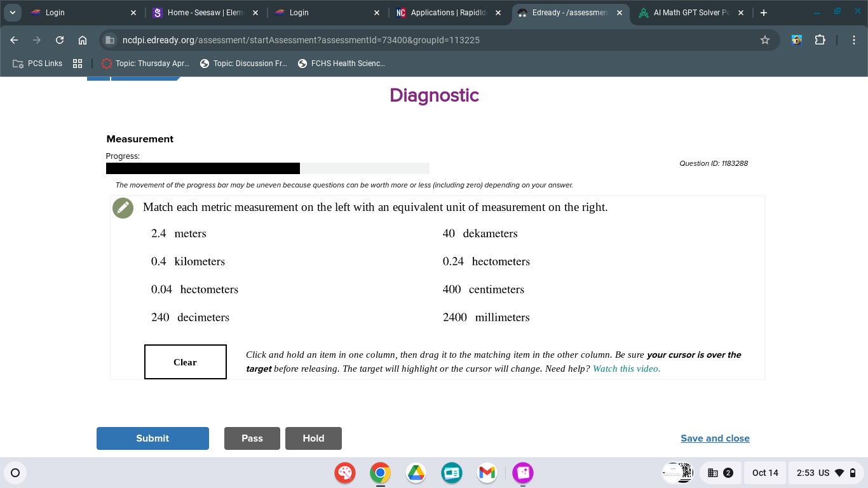Open the FCHS Health Science bookmark
This screenshot has height=488, width=868.
coord(341,64)
